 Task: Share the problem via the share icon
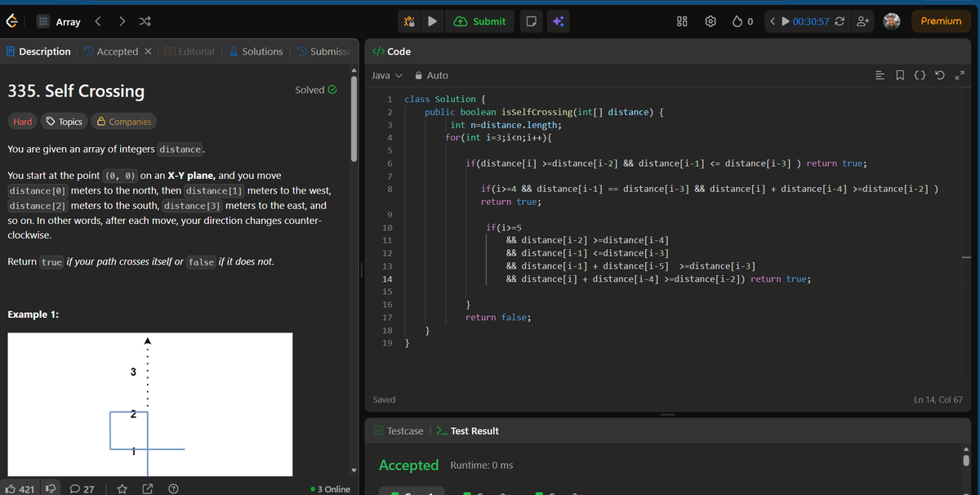[x=147, y=488]
